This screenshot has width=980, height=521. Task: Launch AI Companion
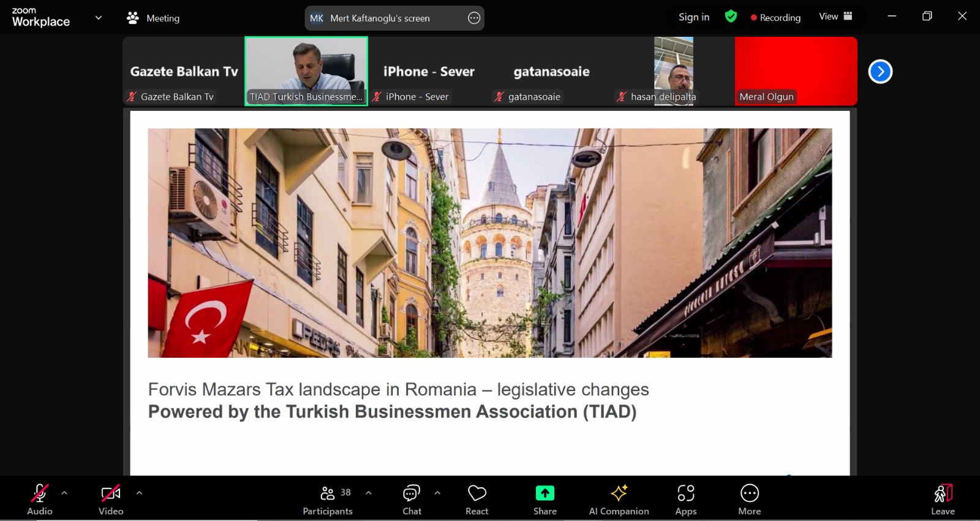pos(619,500)
